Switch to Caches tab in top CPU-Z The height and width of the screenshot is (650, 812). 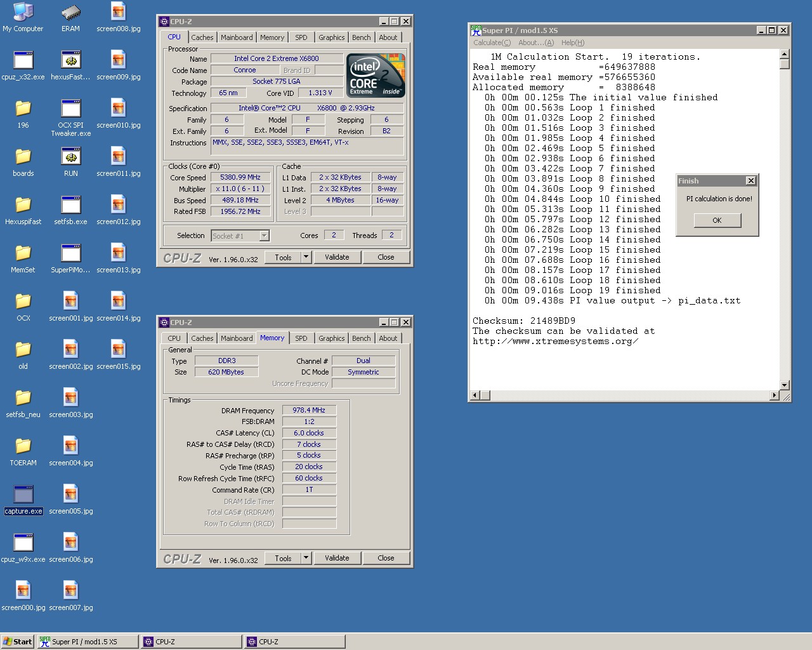[202, 37]
